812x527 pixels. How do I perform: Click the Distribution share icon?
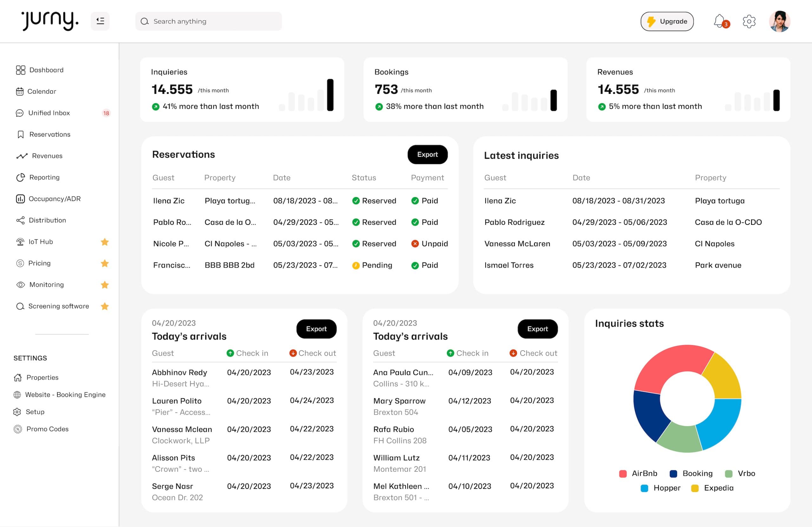(x=21, y=220)
